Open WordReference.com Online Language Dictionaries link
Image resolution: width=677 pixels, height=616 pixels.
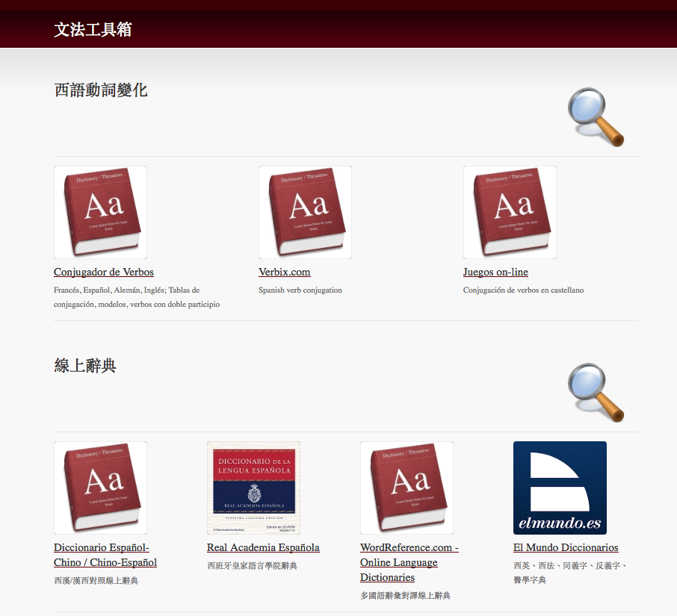click(x=408, y=562)
